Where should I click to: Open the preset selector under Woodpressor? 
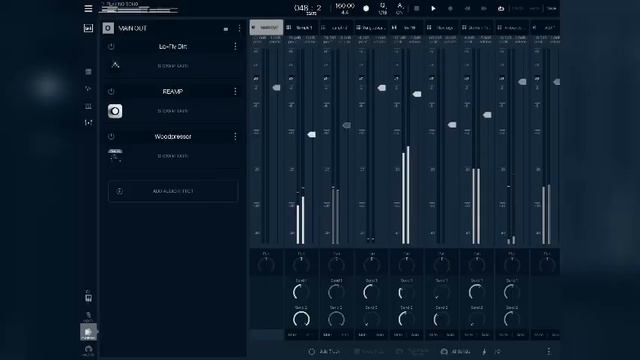click(x=173, y=156)
